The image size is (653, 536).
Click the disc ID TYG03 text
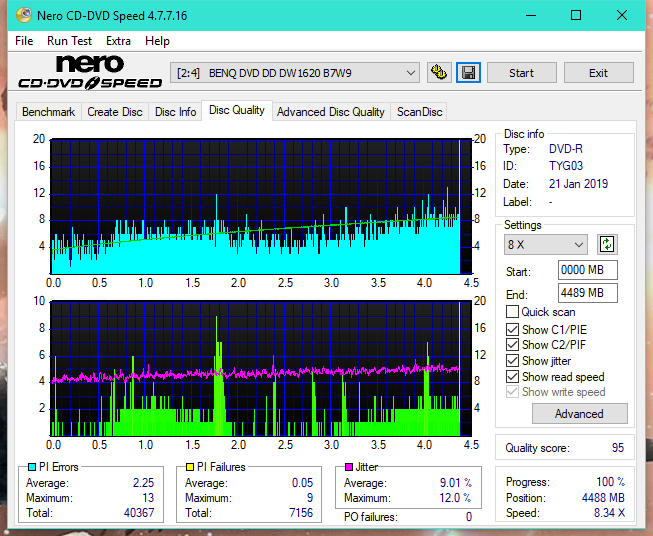[566, 166]
